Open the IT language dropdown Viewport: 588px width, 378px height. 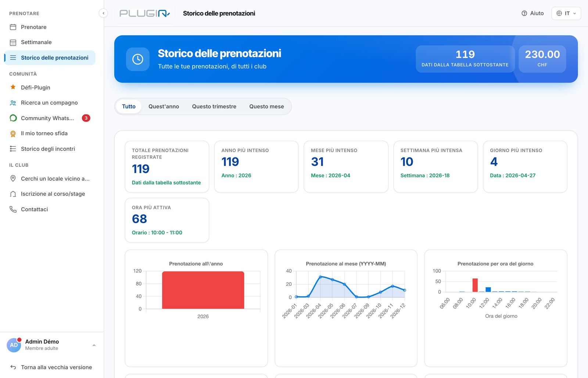(566, 13)
